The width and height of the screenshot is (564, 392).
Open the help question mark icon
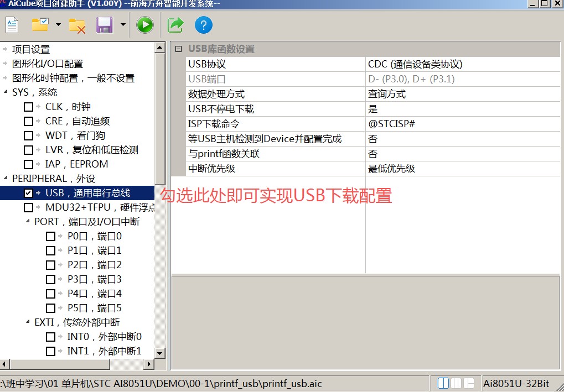(x=203, y=24)
